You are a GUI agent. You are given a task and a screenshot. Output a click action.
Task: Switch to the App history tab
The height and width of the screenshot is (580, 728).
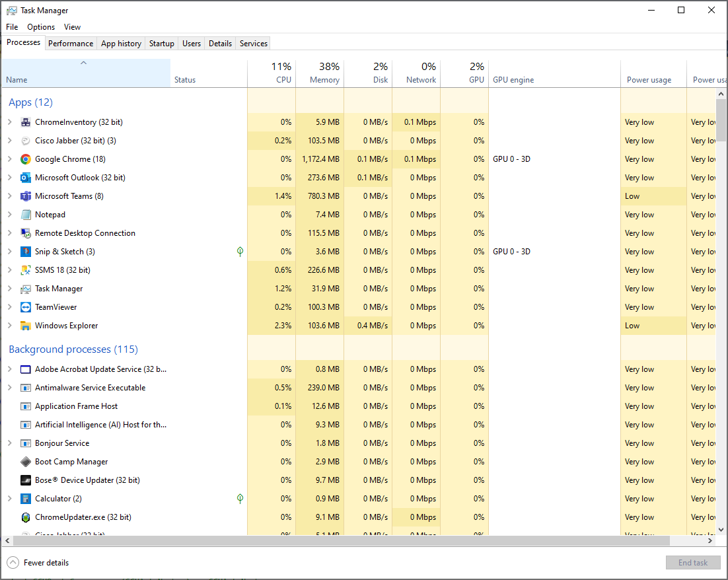click(121, 44)
